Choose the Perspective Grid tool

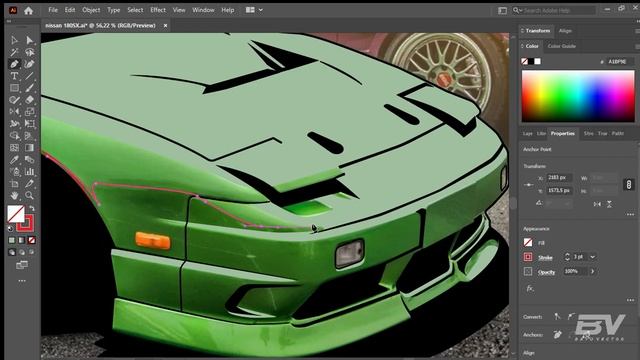click(x=29, y=136)
